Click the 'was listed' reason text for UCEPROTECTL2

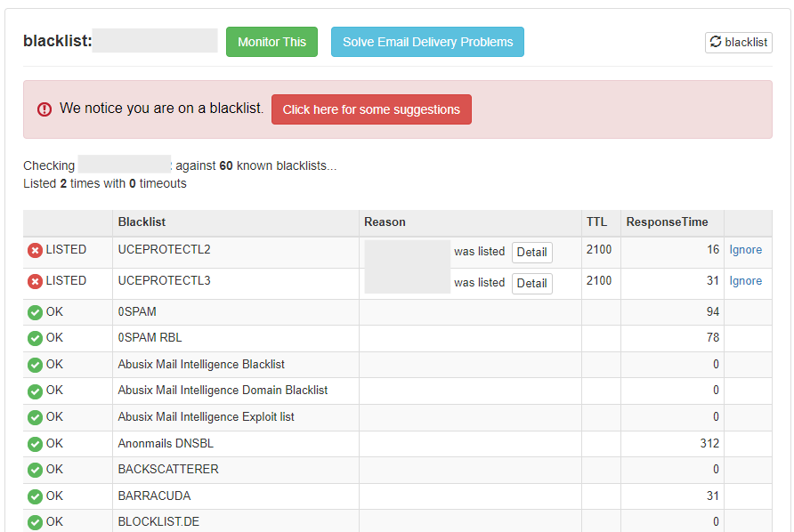pyautogui.click(x=480, y=252)
